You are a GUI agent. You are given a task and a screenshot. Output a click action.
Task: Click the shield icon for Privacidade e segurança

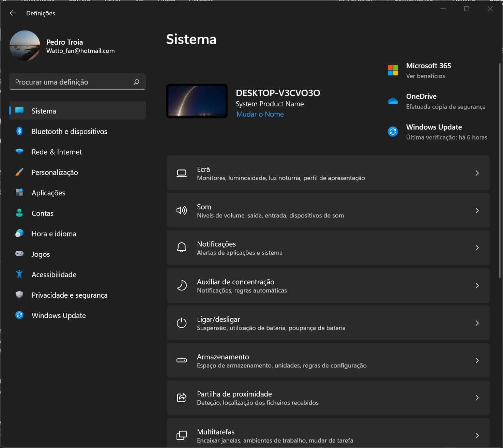19,295
